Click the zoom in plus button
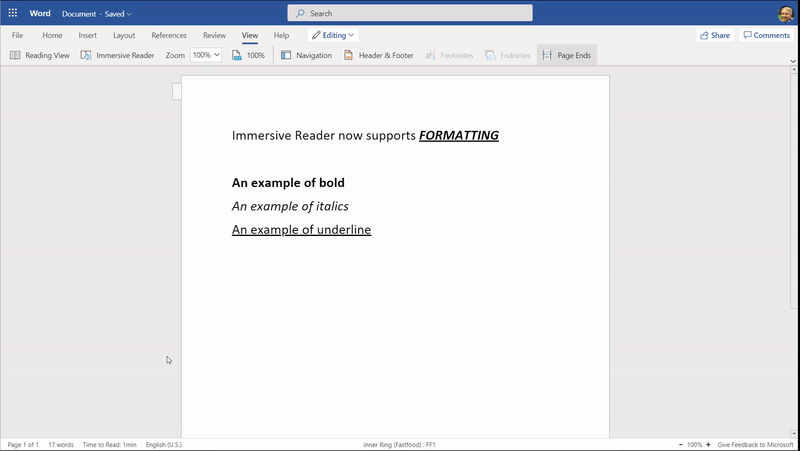The height and width of the screenshot is (451, 800). tap(708, 444)
